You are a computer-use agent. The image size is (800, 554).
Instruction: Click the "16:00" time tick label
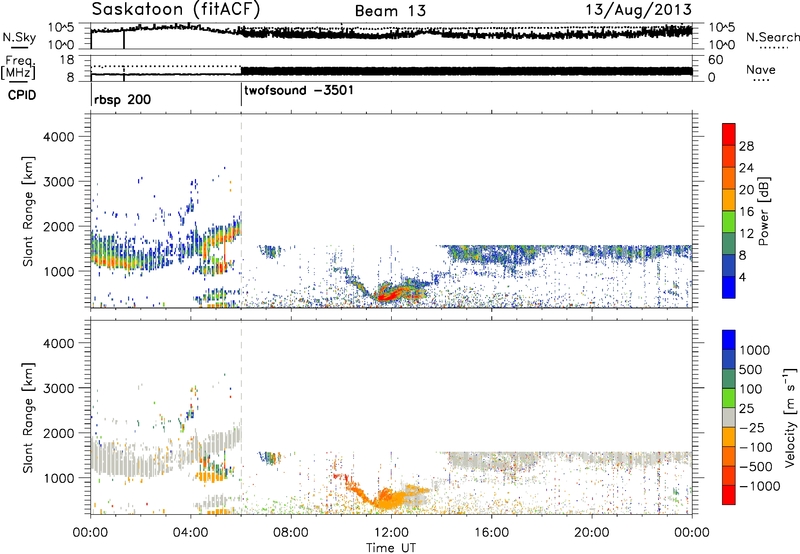(x=491, y=533)
